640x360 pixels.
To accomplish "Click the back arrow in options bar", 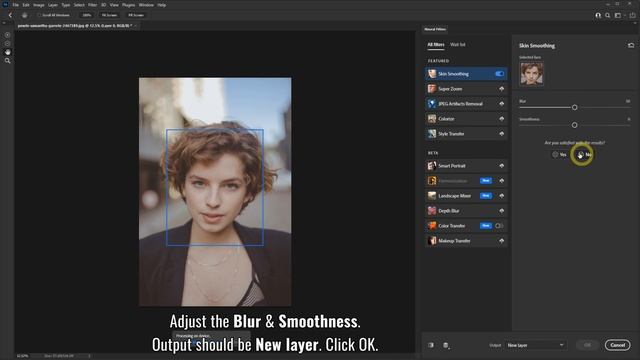I will 10,15.
